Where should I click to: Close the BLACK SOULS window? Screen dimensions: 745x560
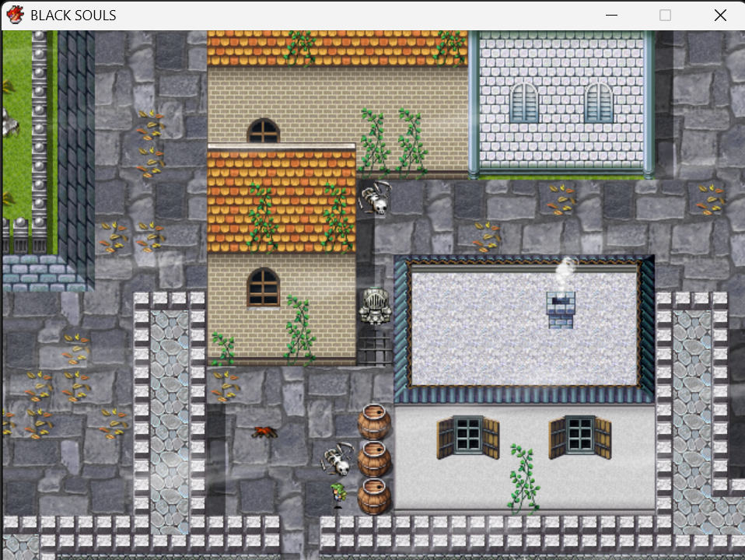pos(720,16)
